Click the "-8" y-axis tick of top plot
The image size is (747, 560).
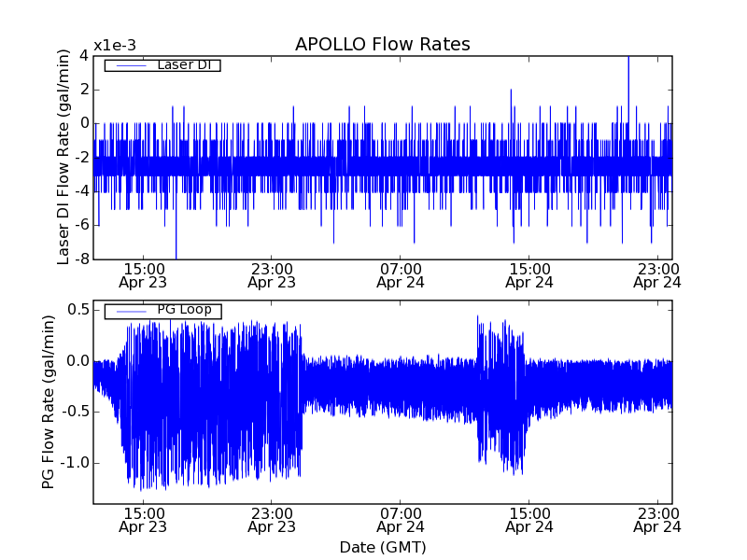tap(80, 259)
